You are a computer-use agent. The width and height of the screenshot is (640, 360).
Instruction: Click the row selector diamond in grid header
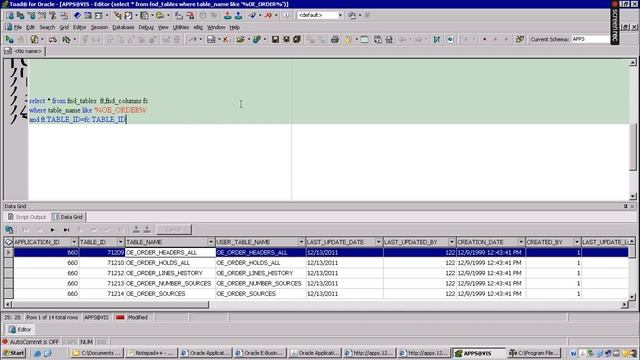[x=9, y=242]
